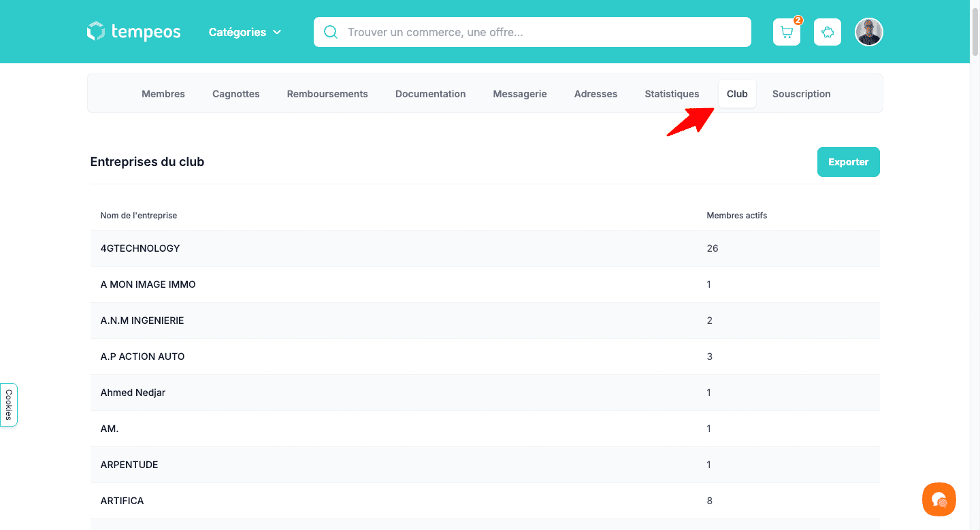Open the Cagnottes tab
980x530 pixels.
[236, 94]
